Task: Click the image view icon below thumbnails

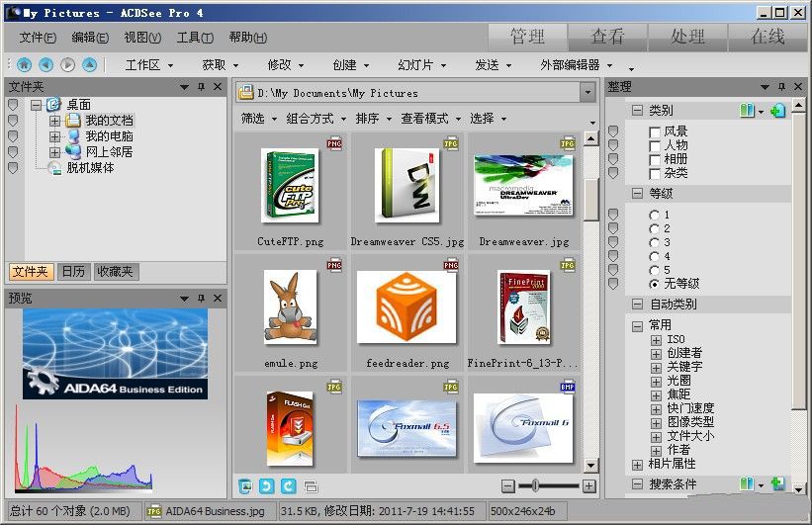Action: point(245,486)
